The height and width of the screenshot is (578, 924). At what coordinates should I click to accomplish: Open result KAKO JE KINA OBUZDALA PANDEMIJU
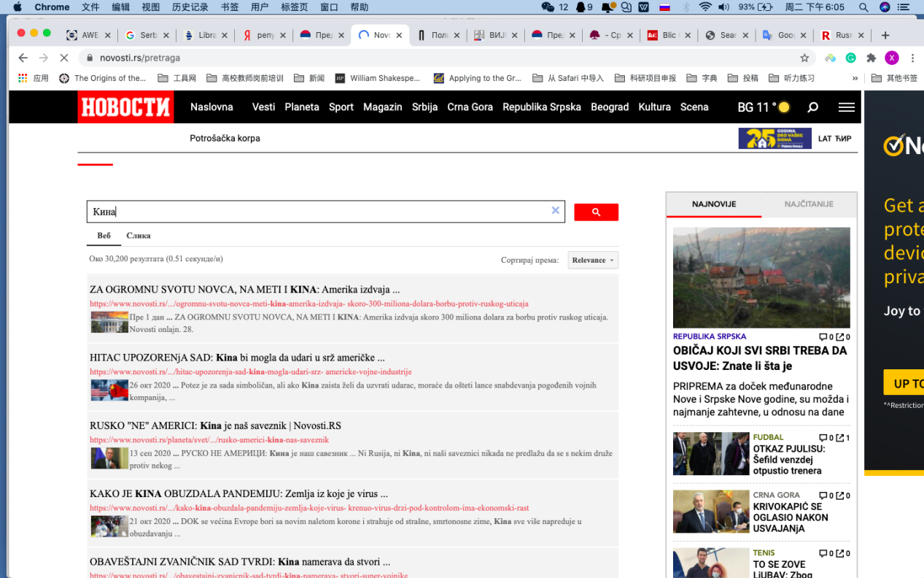pyautogui.click(x=238, y=493)
